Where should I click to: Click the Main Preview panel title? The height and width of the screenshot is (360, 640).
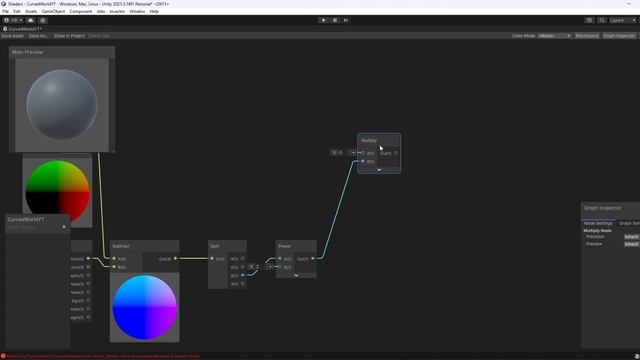click(27, 52)
